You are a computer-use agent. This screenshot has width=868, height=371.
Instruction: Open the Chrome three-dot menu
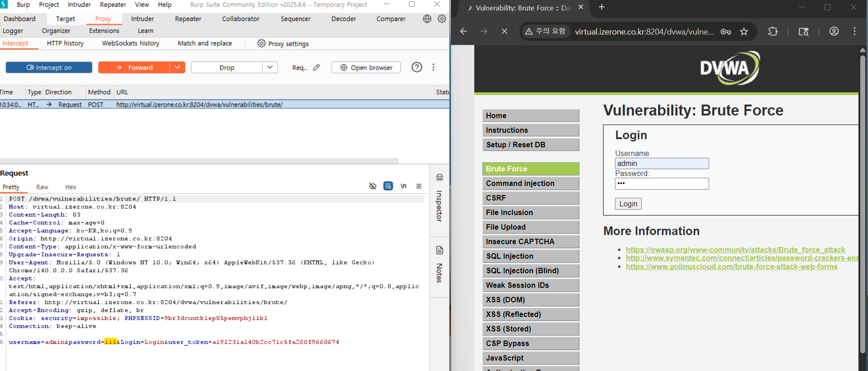[854, 31]
